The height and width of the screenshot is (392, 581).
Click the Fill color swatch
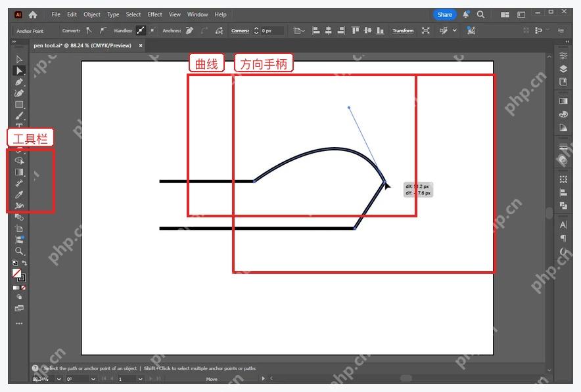coord(16,273)
